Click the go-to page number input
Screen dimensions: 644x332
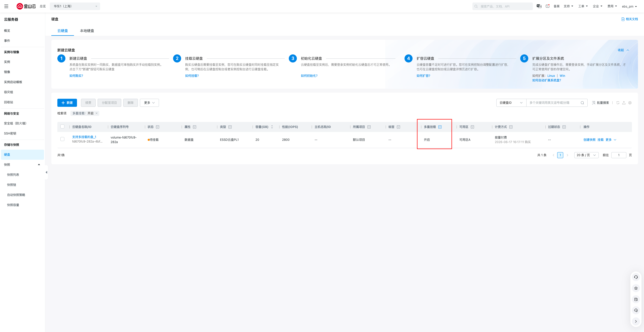pos(619,155)
